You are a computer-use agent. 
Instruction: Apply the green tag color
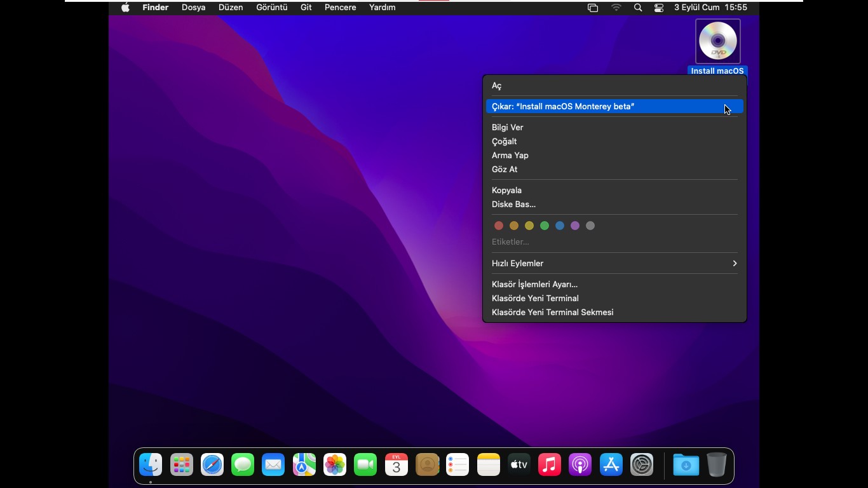tap(545, 226)
